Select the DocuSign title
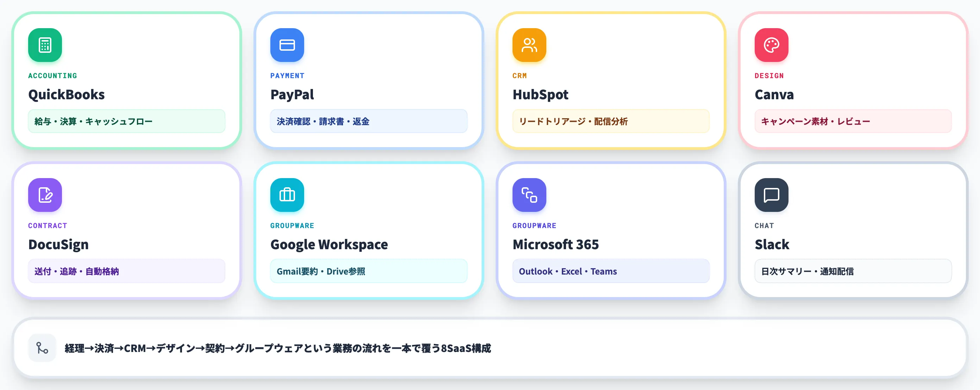Screen dimensions: 980x390 click(x=58, y=244)
